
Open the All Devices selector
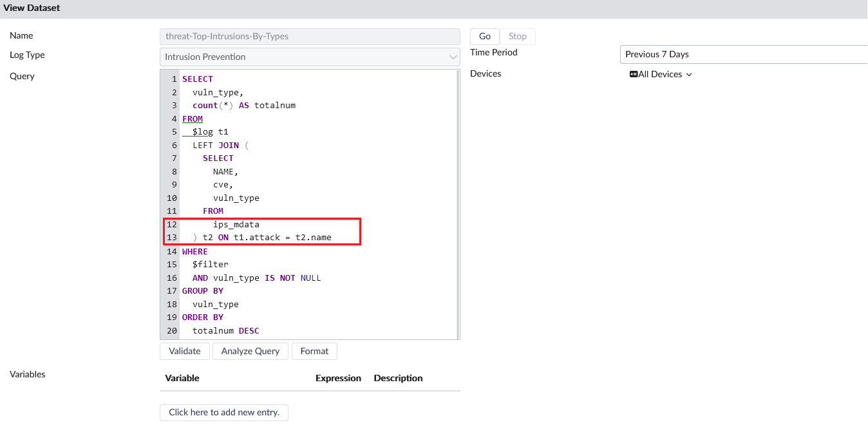coord(661,74)
